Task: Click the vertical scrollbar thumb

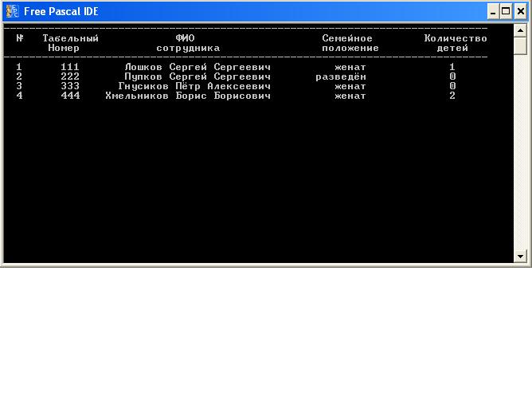Action: point(521,45)
